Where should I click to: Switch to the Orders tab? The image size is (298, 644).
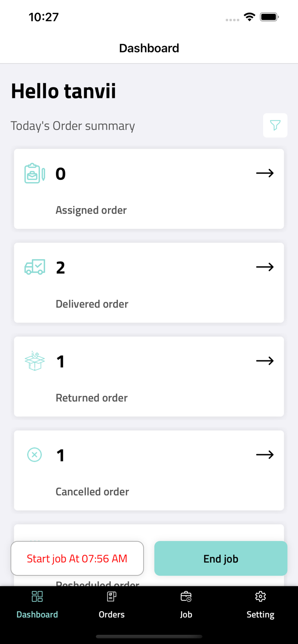tap(111, 605)
